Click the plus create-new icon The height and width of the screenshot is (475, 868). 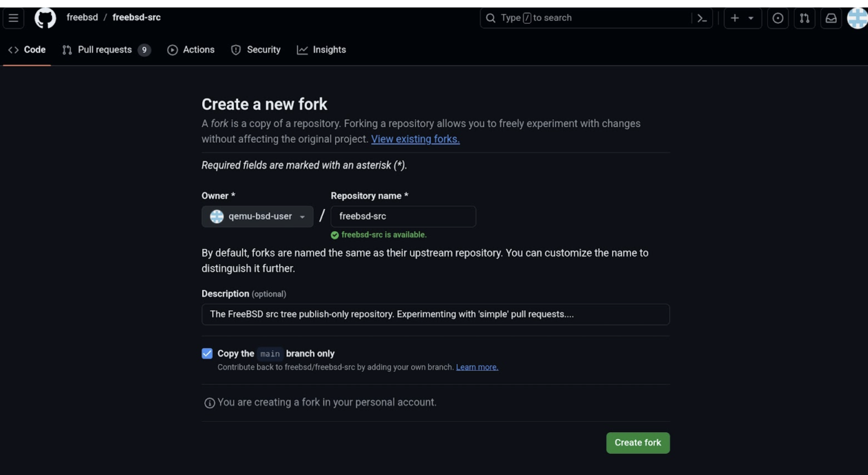coord(735,18)
